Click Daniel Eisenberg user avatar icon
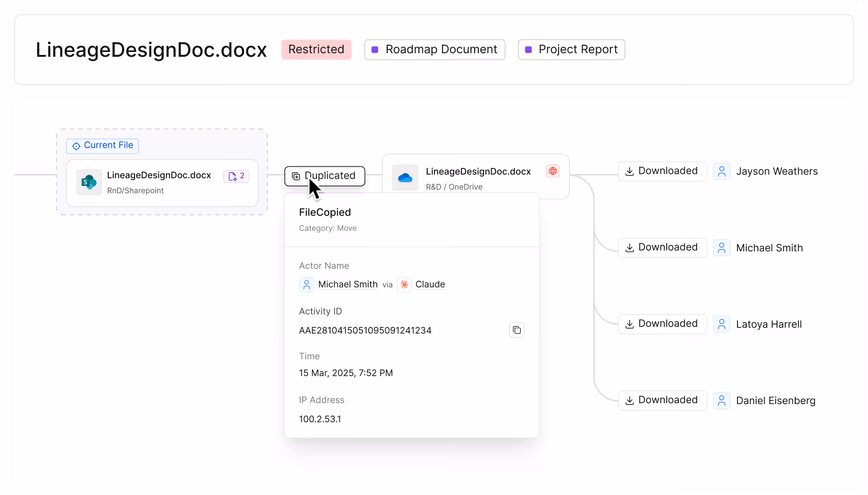 (x=722, y=401)
